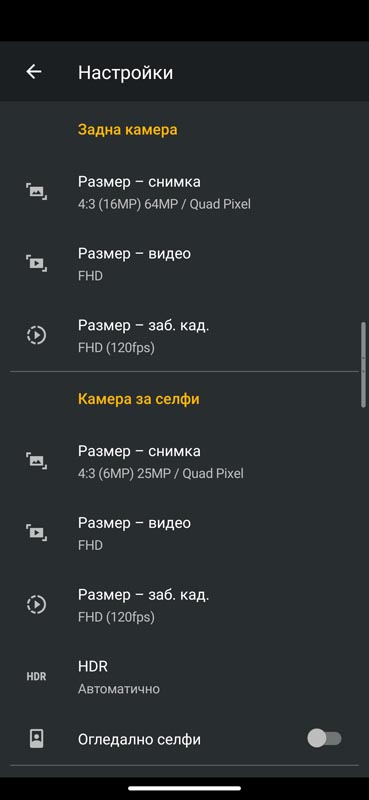Image resolution: width=369 pixels, height=800 pixels.
Task: Click selfie camera photo size icon
Action: (36, 461)
